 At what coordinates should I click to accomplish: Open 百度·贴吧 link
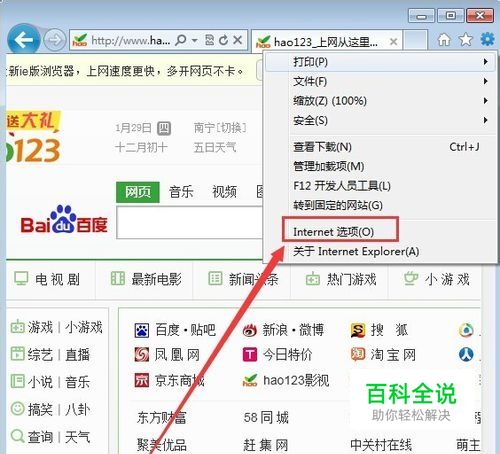(x=186, y=330)
